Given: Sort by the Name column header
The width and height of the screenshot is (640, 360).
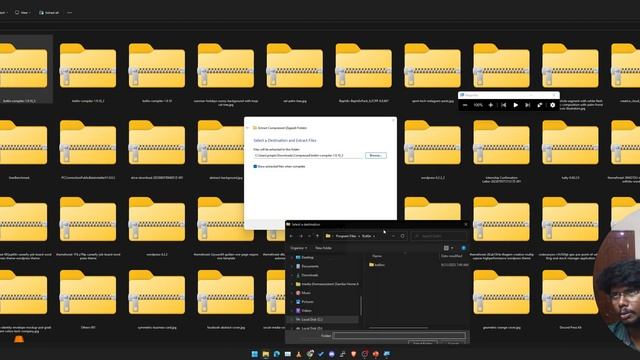Looking at the screenshot, I should (377, 256).
